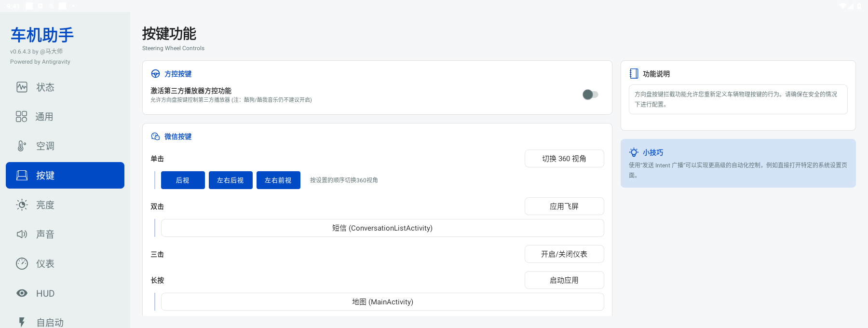Click the version text v0.6.4.3 by @马大师
This screenshot has width=868, height=328.
coord(36,52)
